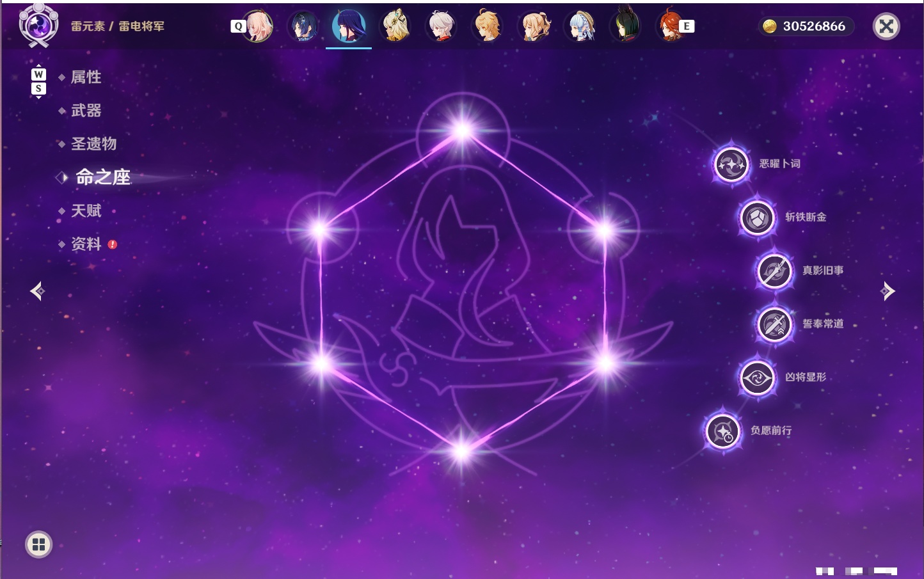Select the red-haired character portrait
This screenshot has width=924, height=579.
(x=671, y=26)
